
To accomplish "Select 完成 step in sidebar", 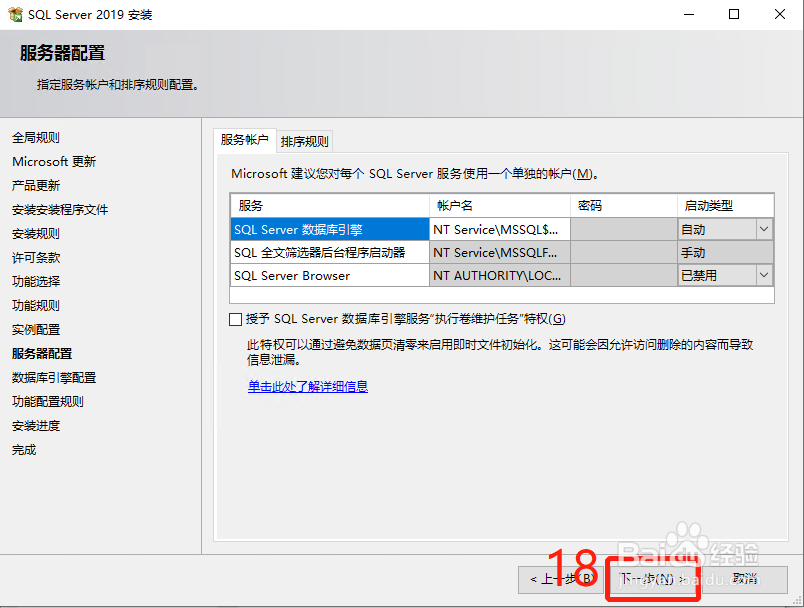I will click(24, 450).
